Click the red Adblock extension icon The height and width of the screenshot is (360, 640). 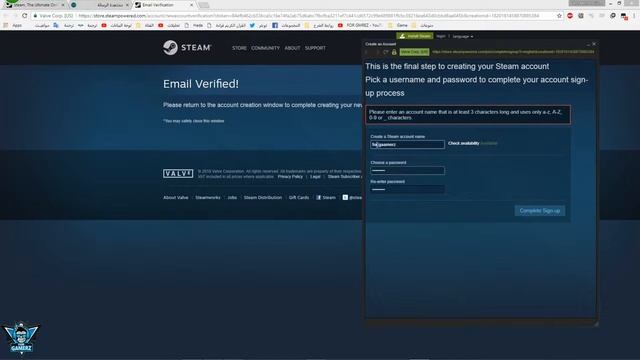point(570,16)
